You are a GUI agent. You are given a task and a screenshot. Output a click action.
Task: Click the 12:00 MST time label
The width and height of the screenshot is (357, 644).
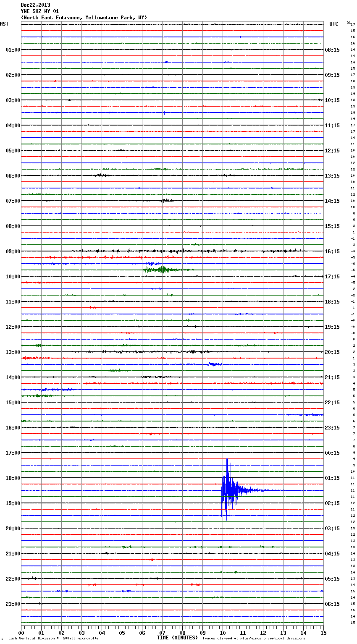click(13, 327)
